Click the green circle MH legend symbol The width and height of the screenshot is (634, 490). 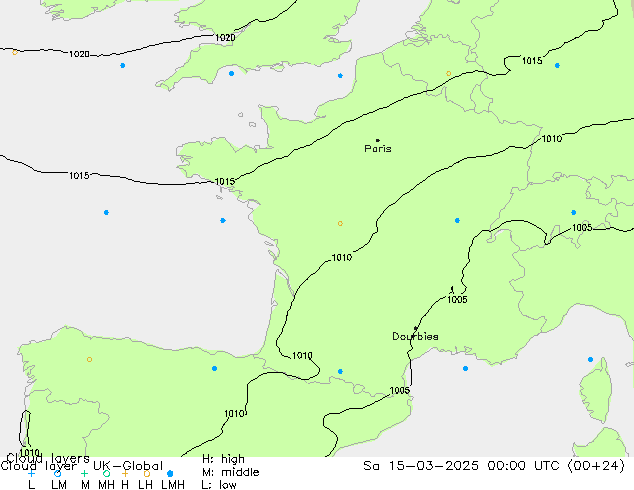click(106, 473)
